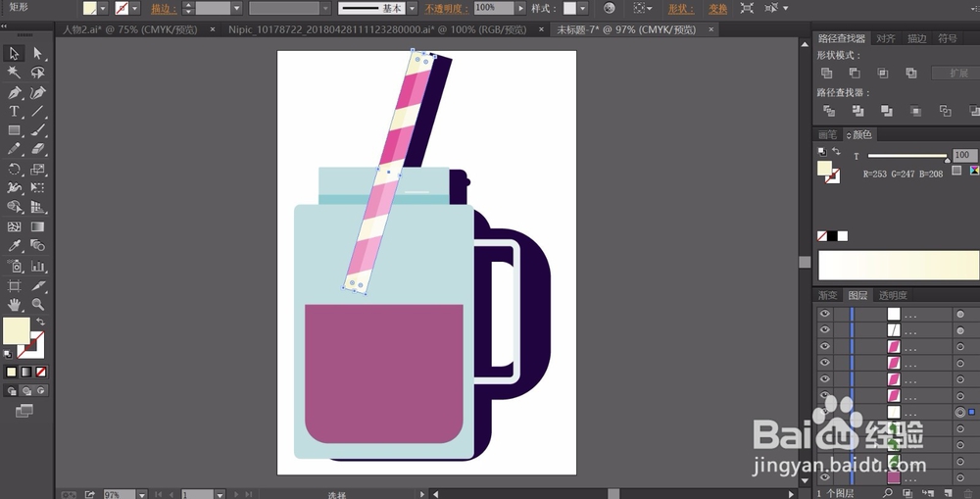
Task: Click Minus Front shape mode icon
Action: pos(855,74)
